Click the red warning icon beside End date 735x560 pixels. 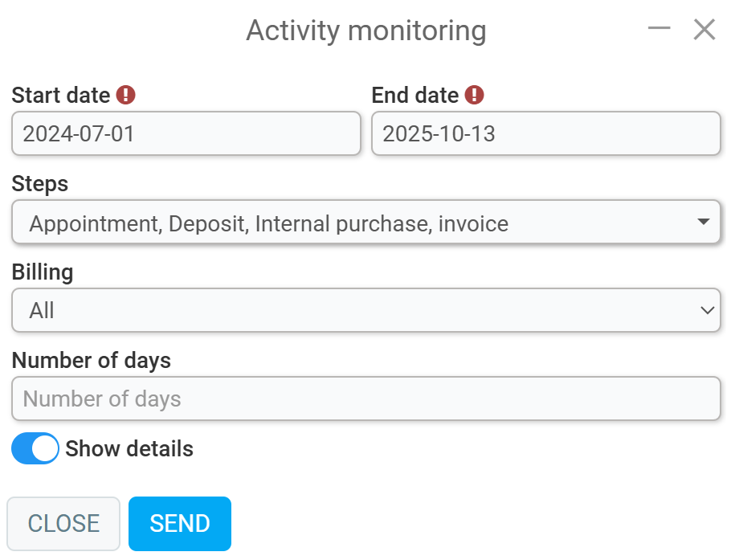475,95
